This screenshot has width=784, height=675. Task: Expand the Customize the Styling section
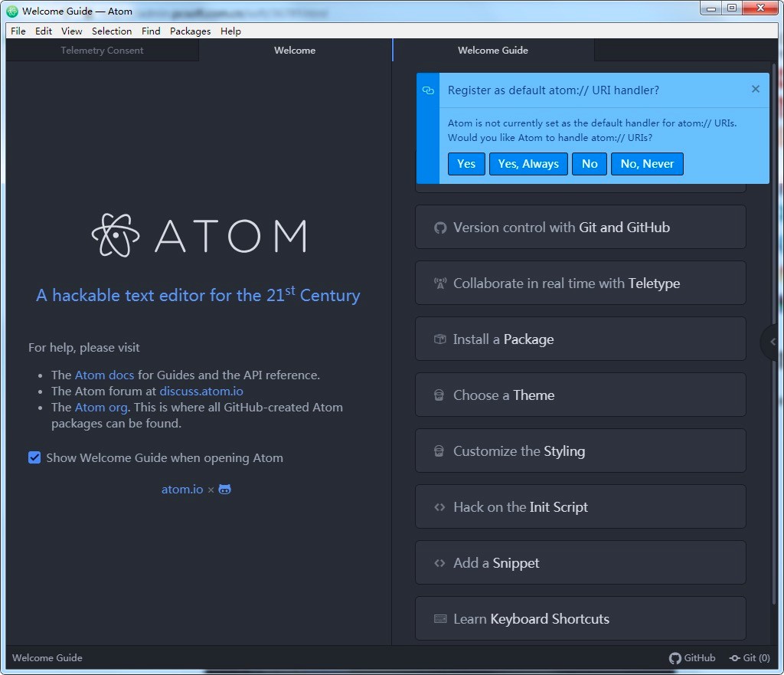[580, 451]
